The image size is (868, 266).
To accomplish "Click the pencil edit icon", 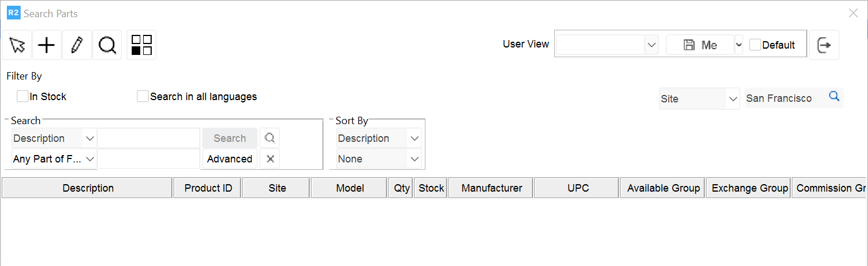I will pos(77,45).
